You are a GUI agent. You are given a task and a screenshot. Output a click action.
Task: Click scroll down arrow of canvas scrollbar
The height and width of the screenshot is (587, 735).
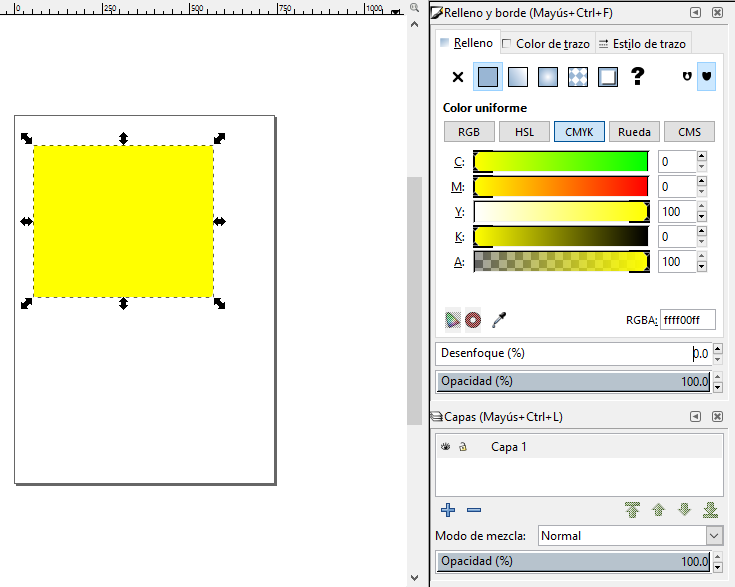[414, 578]
